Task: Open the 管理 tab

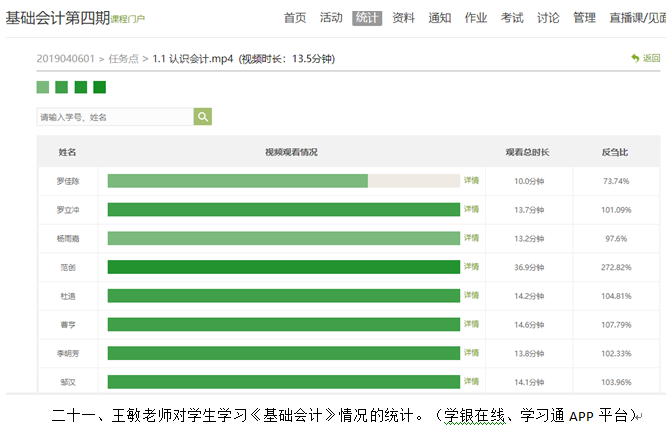Action: coord(584,18)
